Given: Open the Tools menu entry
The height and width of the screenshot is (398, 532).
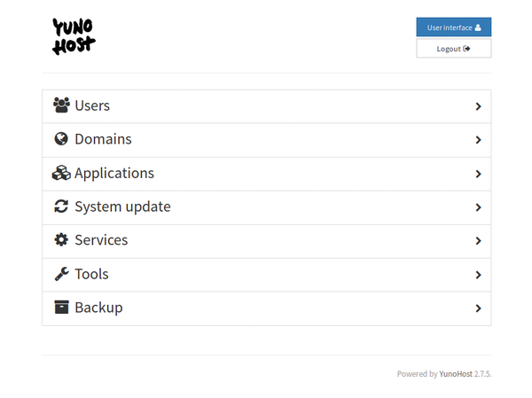Looking at the screenshot, I should point(266,275).
